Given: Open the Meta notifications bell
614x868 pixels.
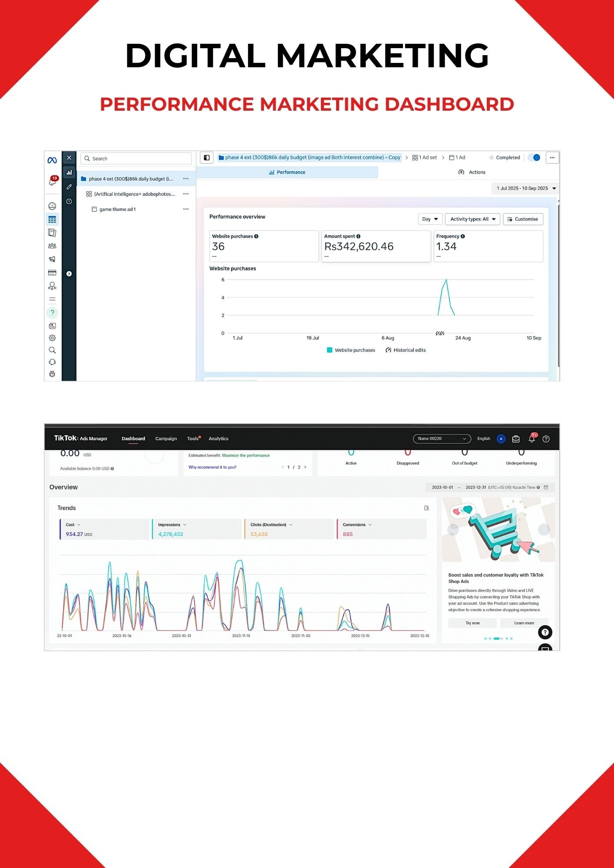Looking at the screenshot, I should pos(53,181).
